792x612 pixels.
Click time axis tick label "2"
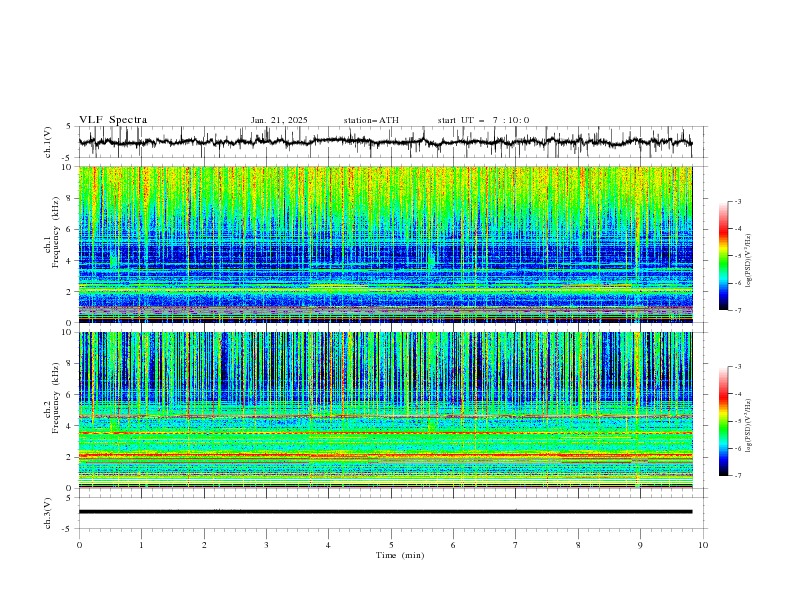tap(204, 545)
